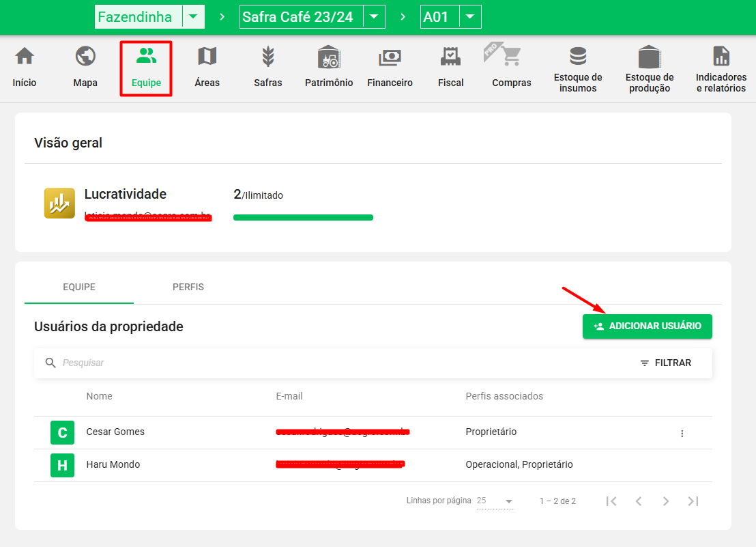The height and width of the screenshot is (547, 756).
Task: Click the FILTRAR button
Action: [x=665, y=363]
